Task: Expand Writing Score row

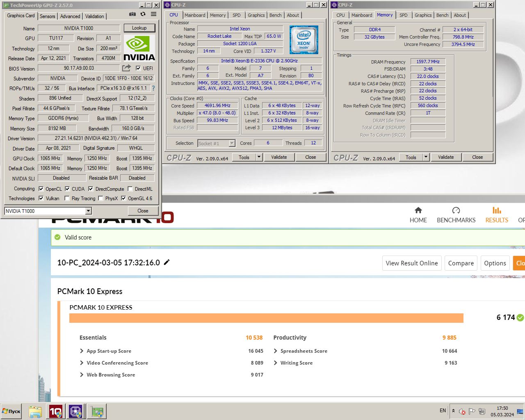Action: click(276, 363)
